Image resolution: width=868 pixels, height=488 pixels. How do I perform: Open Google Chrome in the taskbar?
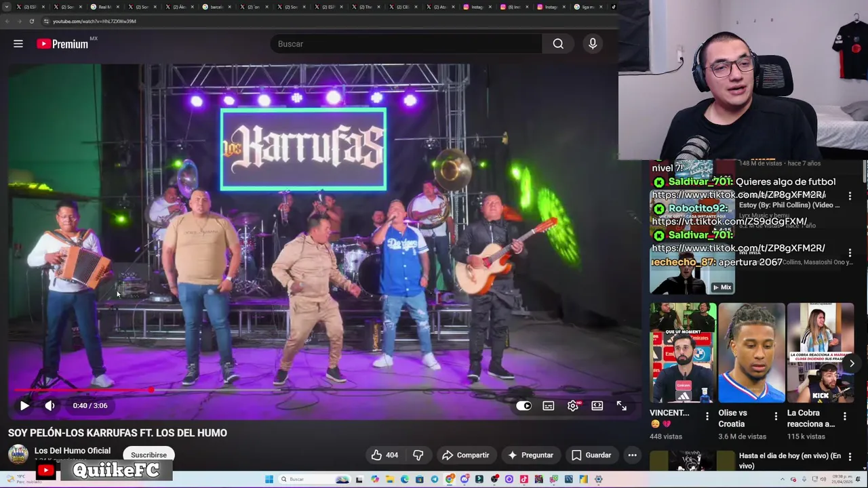(450, 479)
